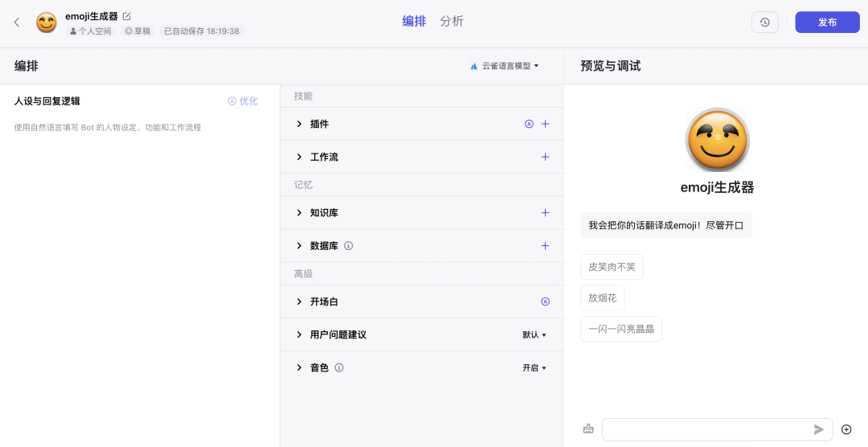Expand the 插件 section chevron
Image resolution: width=868 pixels, height=447 pixels.
pyautogui.click(x=299, y=124)
